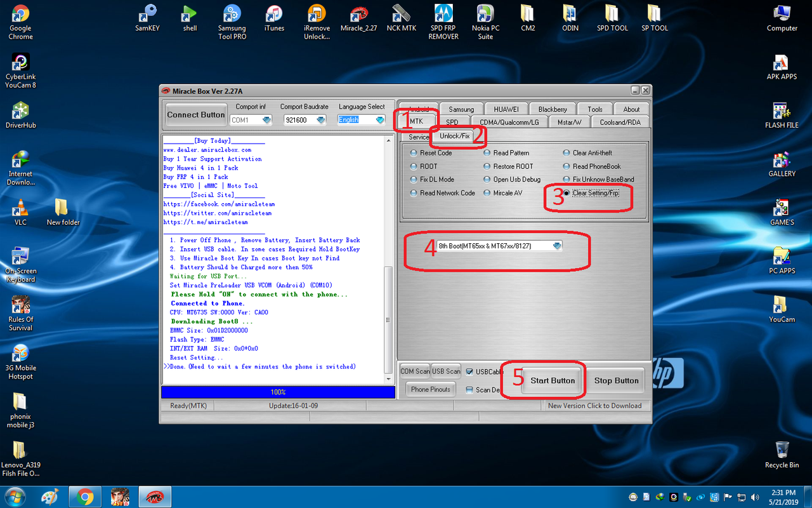Switch to the HUAWEI tab
This screenshot has height=508, width=812.
click(x=506, y=109)
